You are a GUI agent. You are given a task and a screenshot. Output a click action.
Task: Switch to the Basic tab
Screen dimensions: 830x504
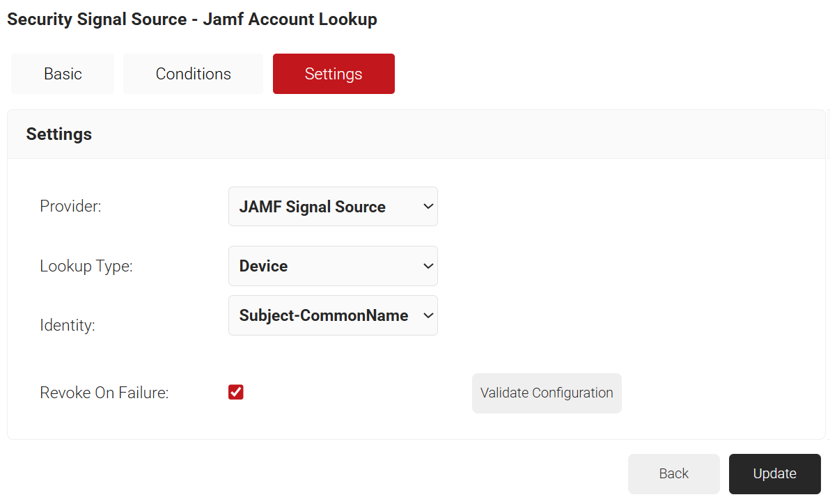click(x=63, y=74)
